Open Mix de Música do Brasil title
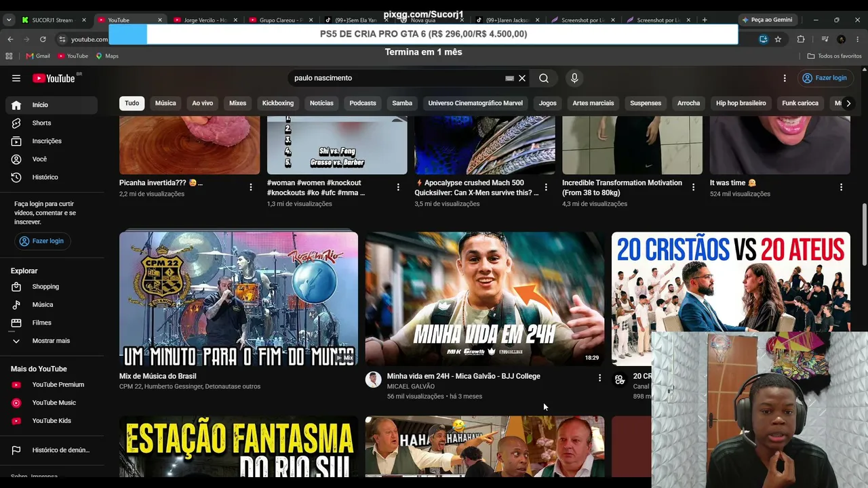 point(158,376)
